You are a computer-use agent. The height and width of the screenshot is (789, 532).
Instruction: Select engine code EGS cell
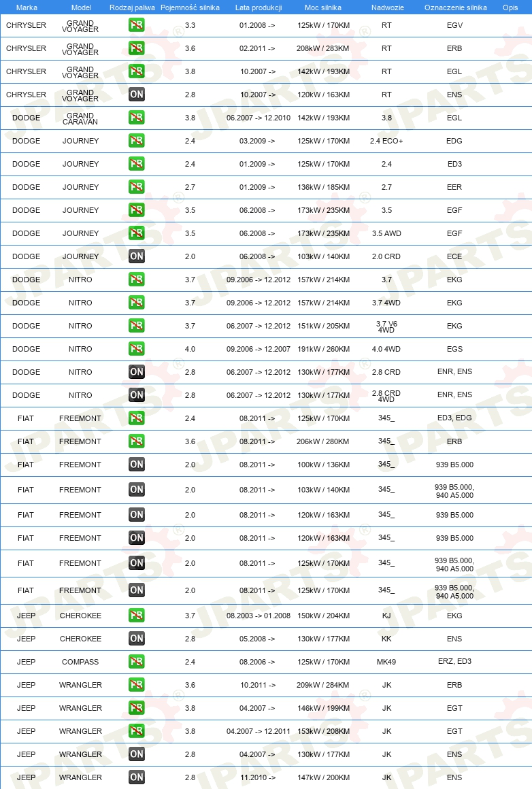pos(454,349)
